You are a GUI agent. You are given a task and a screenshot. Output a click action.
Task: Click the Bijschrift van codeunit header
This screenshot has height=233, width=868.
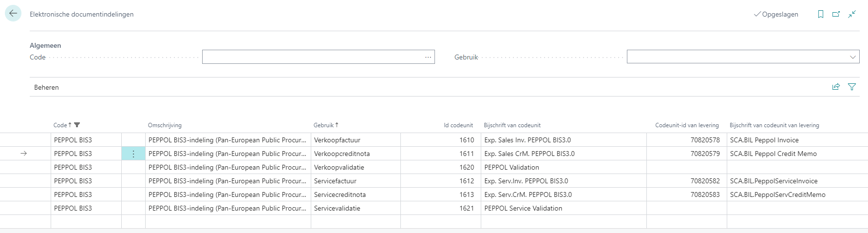[x=512, y=125]
